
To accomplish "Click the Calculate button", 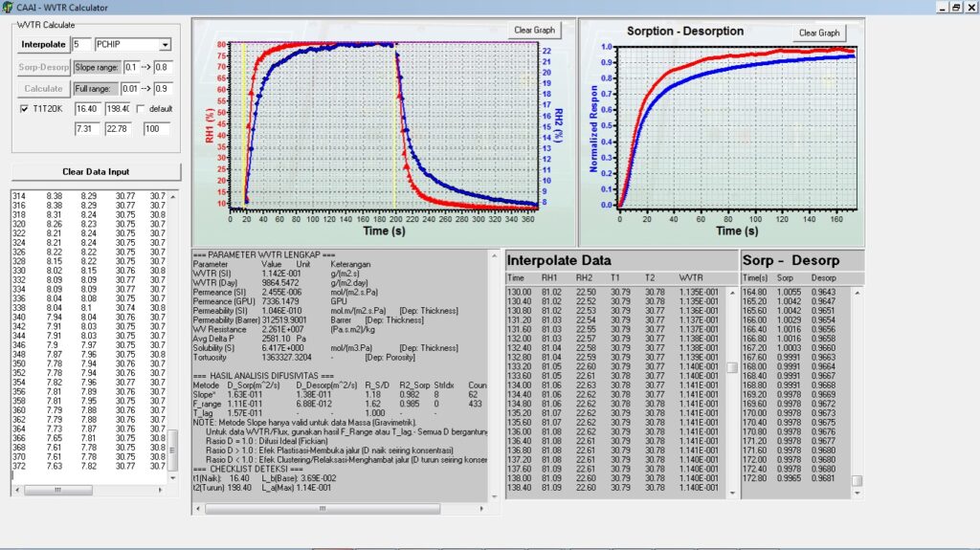I will click(x=44, y=88).
